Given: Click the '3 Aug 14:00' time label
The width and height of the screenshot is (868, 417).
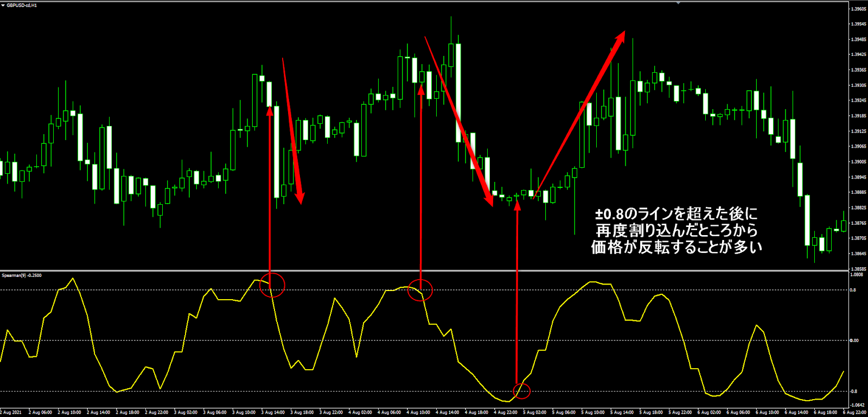Looking at the screenshot, I should [x=273, y=413].
